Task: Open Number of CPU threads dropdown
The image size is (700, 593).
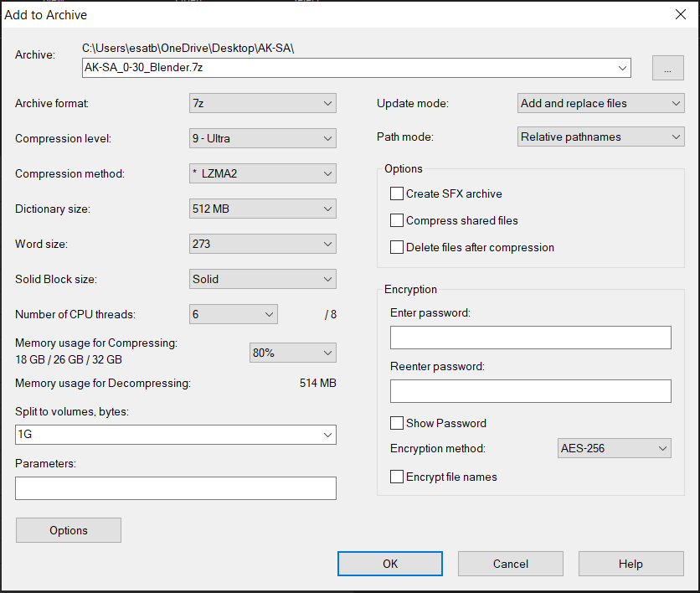Action: (x=234, y=315)
